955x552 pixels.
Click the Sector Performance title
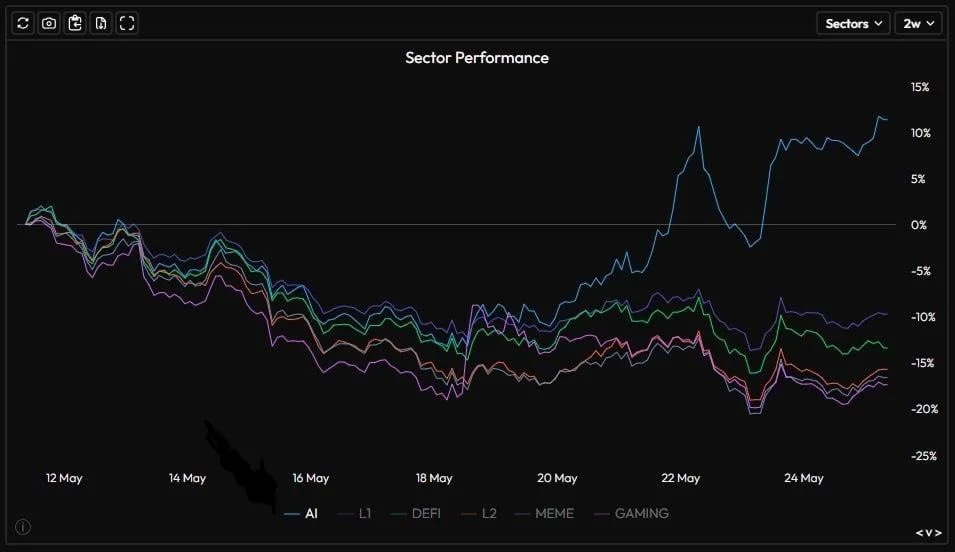[477, 58]
